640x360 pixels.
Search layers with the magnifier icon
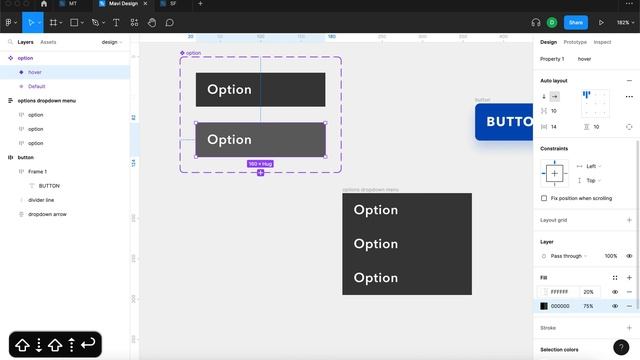(x=11, y=42)
